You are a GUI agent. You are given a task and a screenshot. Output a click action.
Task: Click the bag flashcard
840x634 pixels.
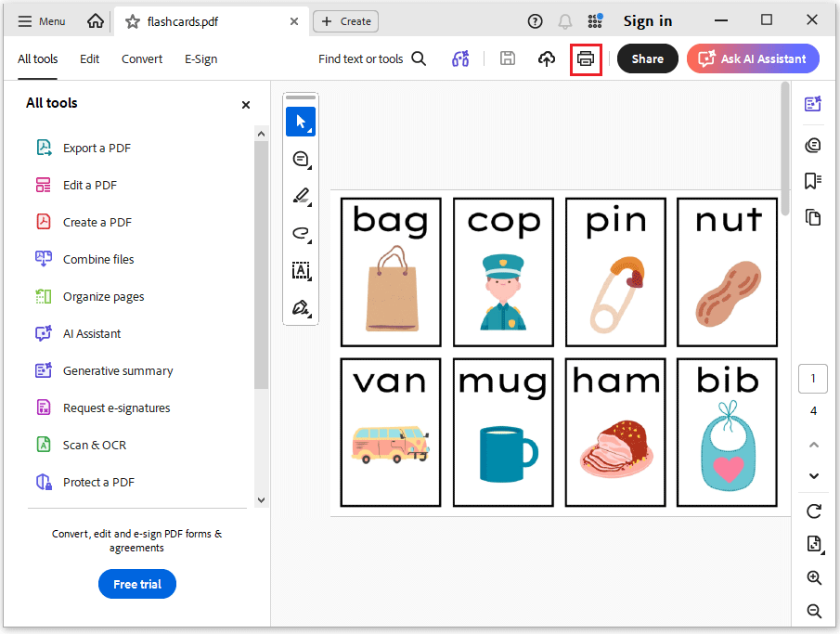pos(391,272)
